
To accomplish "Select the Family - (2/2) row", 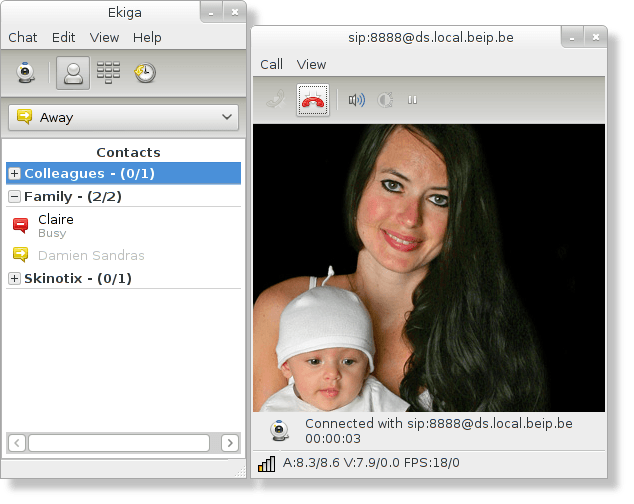I will click(123, 197).
